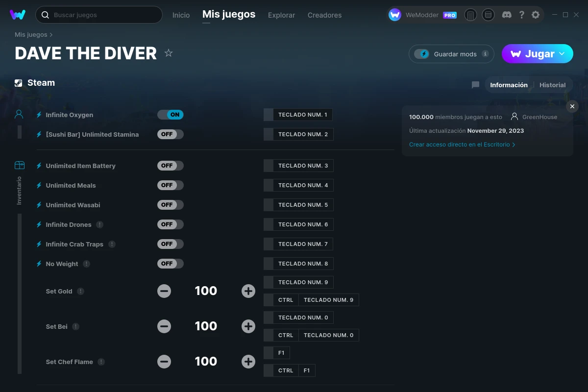
Task: Open the Discord icon link
Action: (x=507, y=15)
